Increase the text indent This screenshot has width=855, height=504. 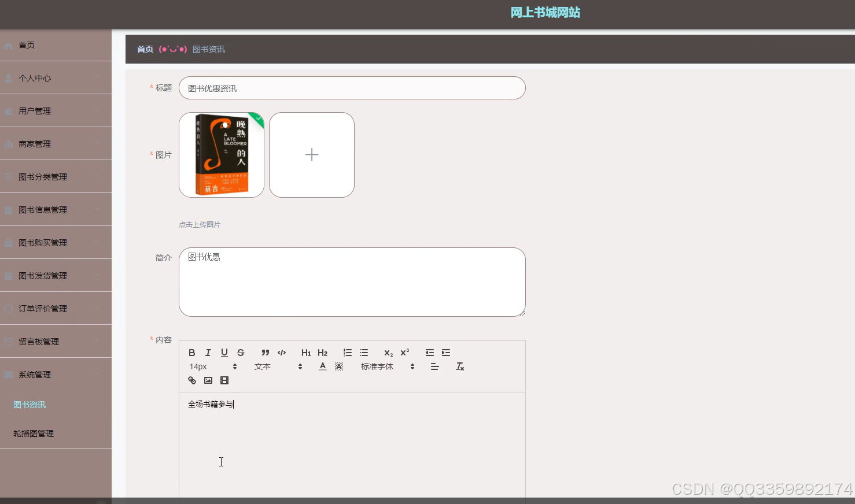[x=446, y=353]
